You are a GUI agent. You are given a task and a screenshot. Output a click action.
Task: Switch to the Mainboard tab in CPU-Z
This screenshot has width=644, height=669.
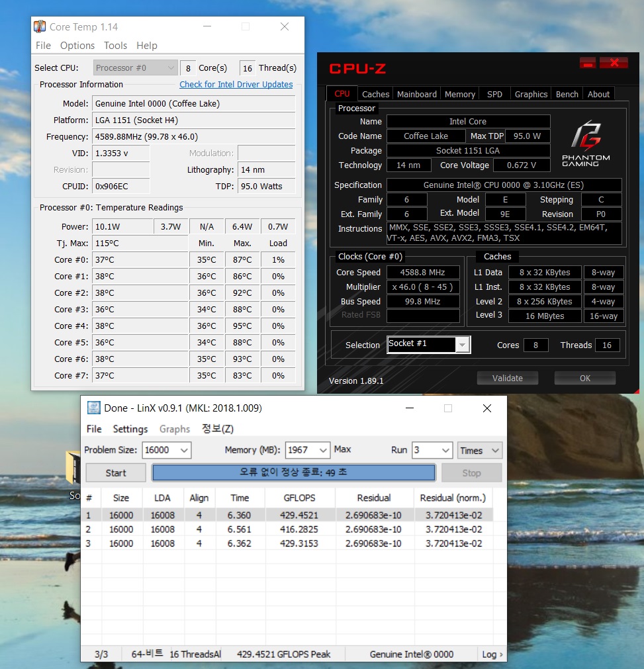(416, 94)
